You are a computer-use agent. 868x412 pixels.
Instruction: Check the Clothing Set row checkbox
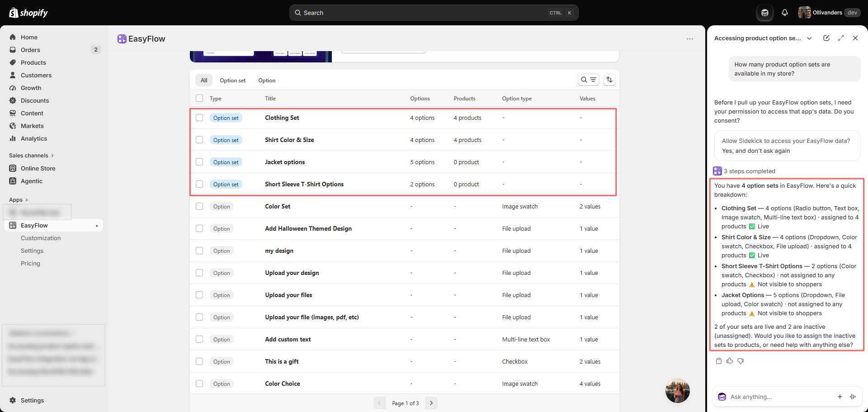199,118
